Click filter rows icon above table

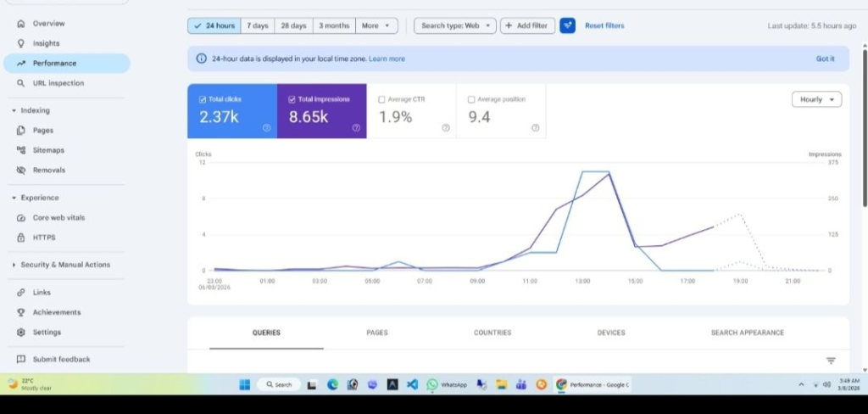tap(831, 361)
